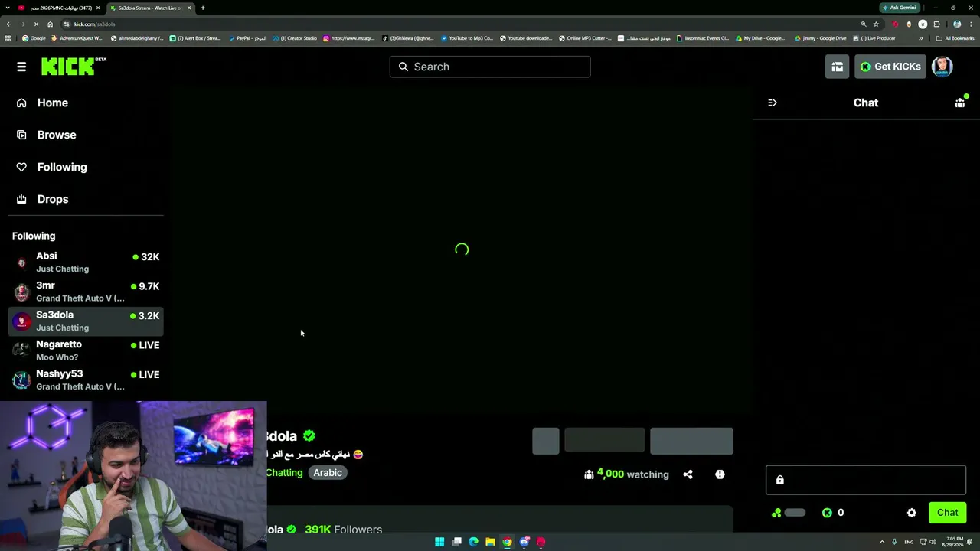Click the channel points icon

coord(776,513)
